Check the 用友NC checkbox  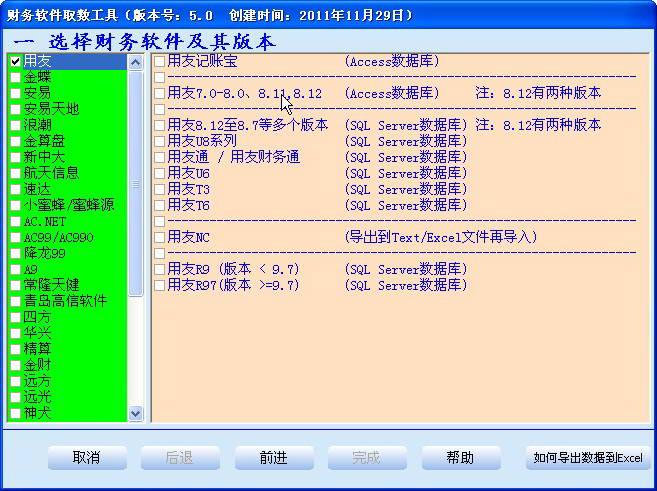click(159, 238)
